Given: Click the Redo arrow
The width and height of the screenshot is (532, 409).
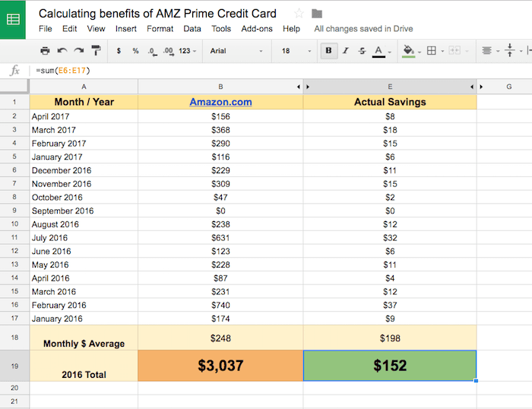Looking at the screenshot, I should point(78,51).
